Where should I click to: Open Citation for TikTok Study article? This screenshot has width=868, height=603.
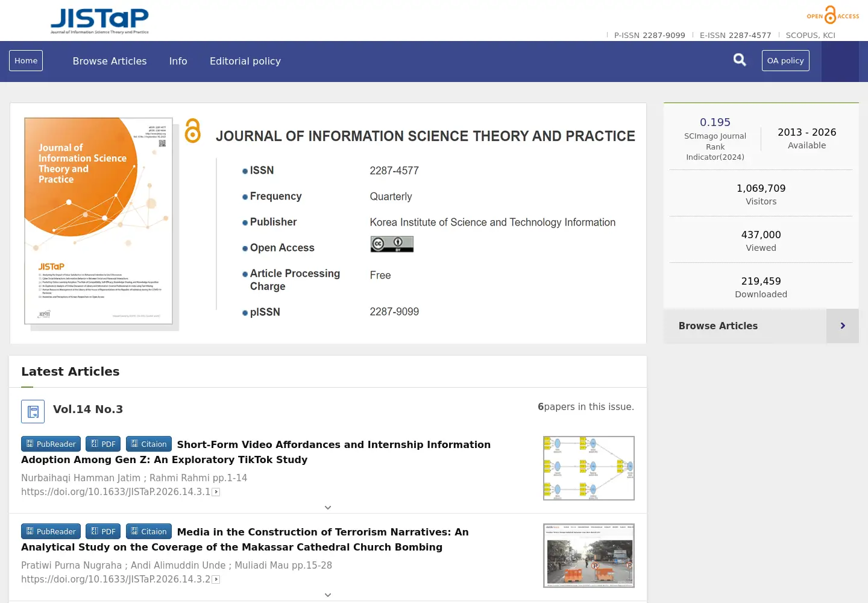(x=149, y=444)
